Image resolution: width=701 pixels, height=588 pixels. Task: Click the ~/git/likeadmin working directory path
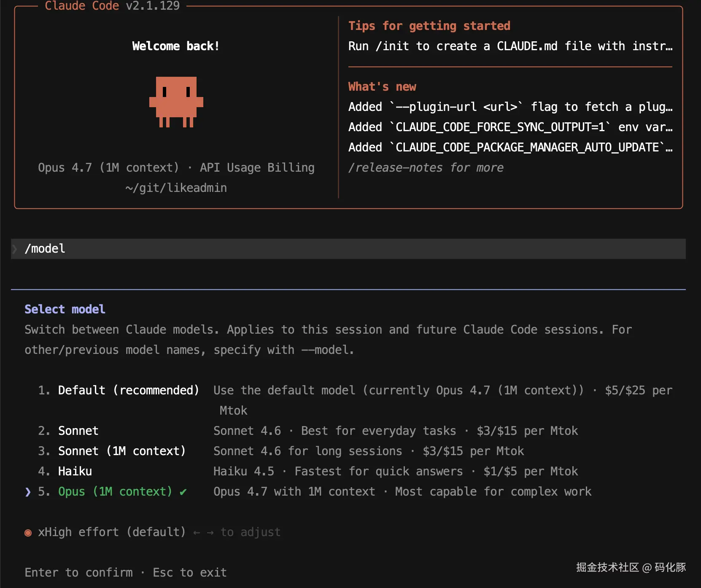click(x=176, y=188)
